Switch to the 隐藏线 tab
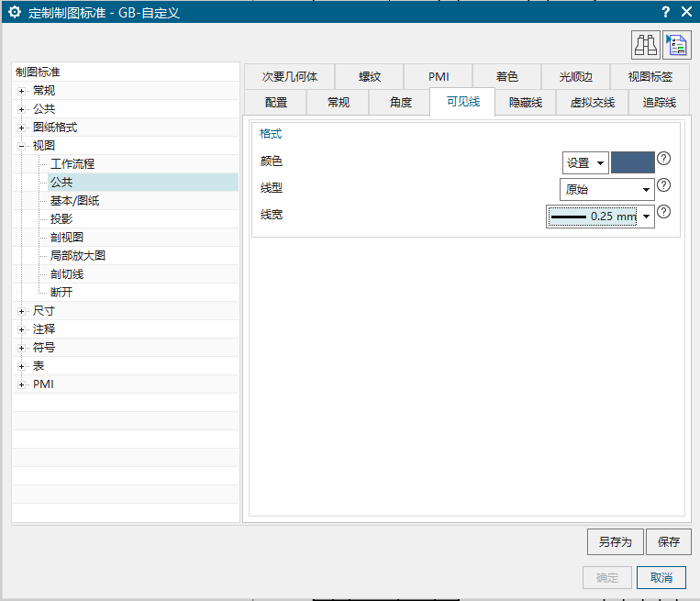The image size is (700, 601). coord(526,102)
